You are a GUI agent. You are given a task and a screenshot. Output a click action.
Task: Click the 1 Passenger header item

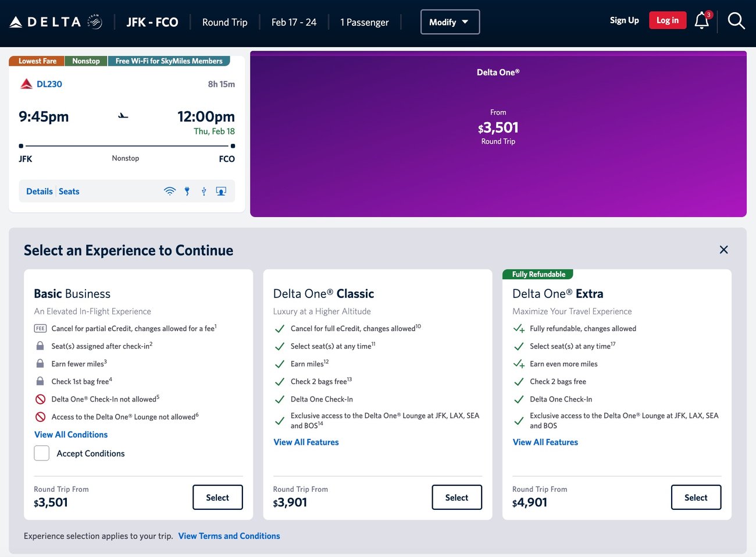364,22
